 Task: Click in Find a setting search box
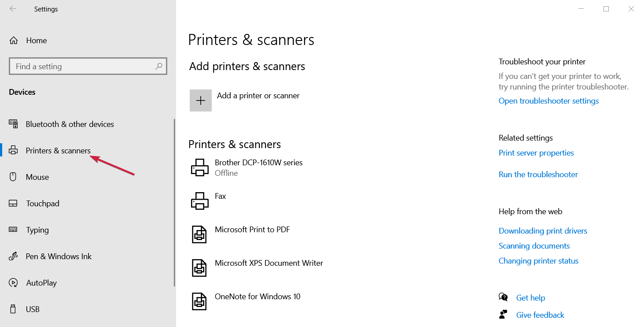point(88,67)
